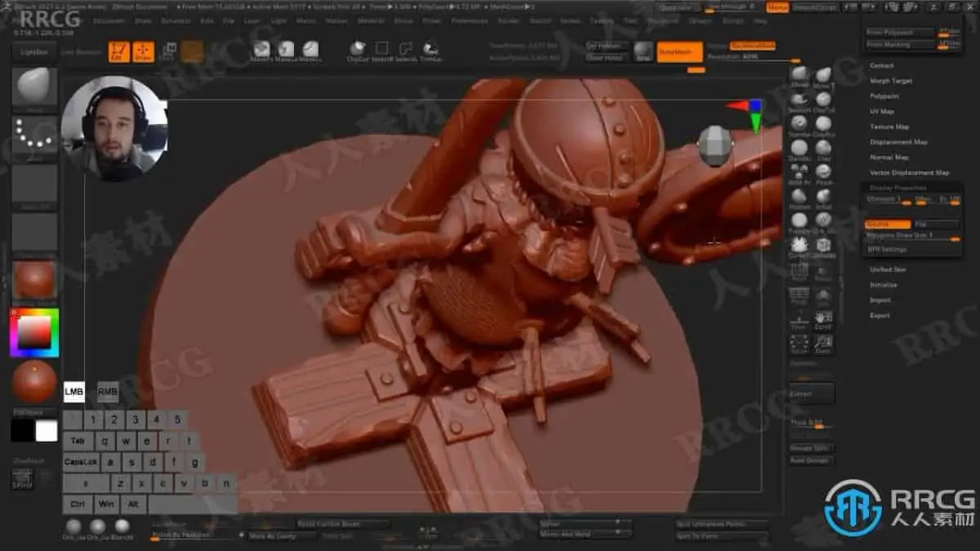
Task: Open the Material menu
Action: pyautogui.click(x=371, y=20)
